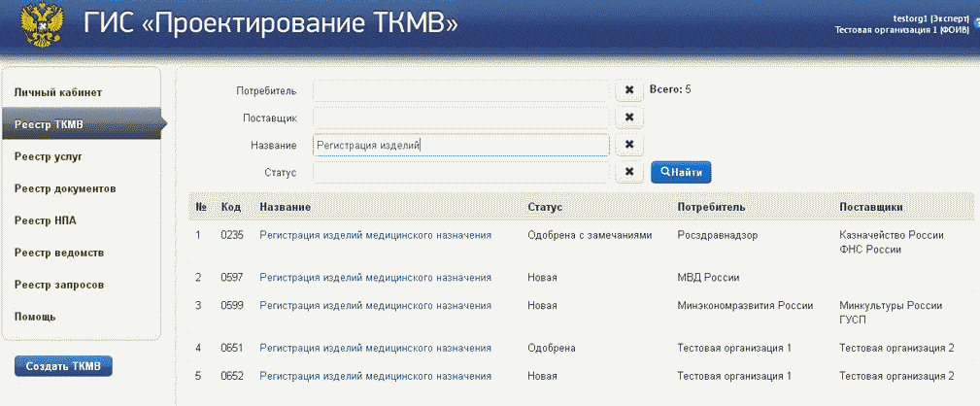Open the Помощь help section

click(x=35, y=317)
